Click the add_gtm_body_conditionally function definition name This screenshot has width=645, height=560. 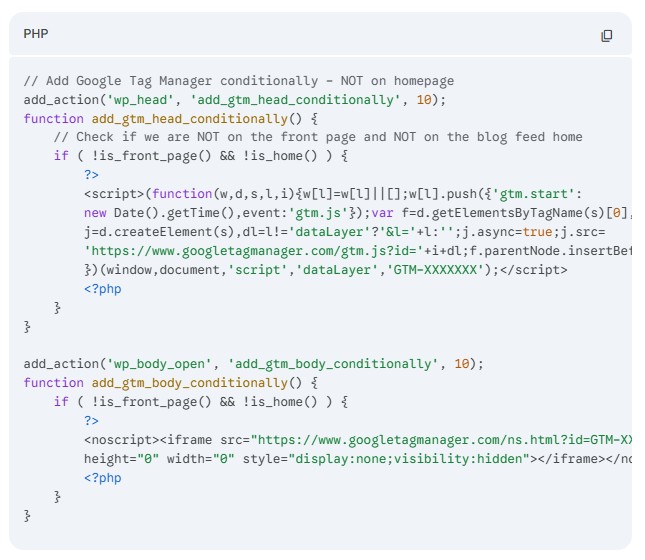[x=182, y=383]
